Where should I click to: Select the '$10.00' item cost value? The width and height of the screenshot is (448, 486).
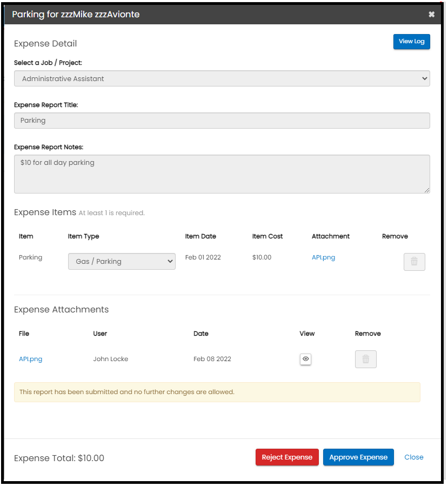[262, 257]
